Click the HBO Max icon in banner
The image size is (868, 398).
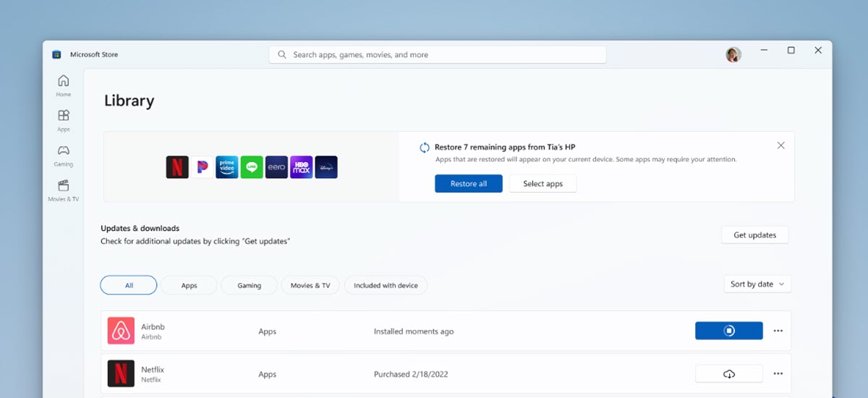point(302,167)
